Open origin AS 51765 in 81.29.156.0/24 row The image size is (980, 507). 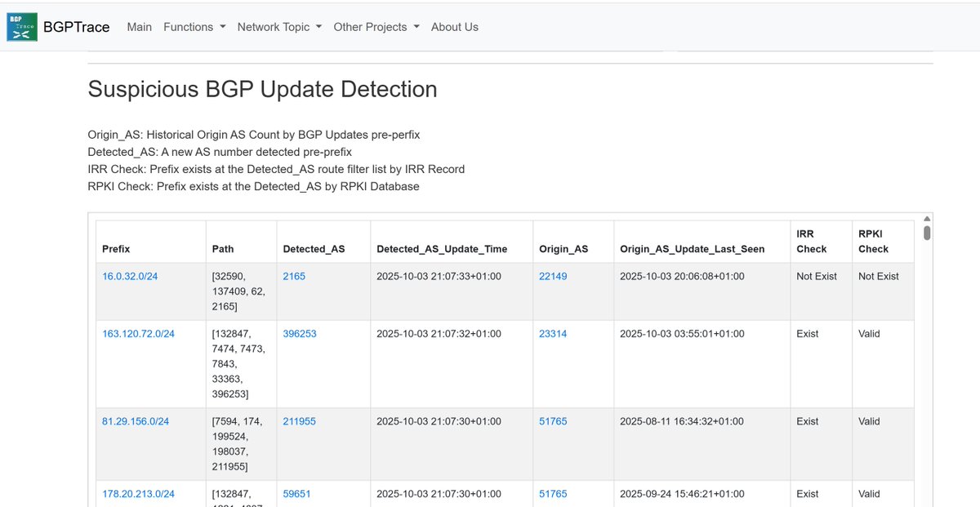[553, 422]
